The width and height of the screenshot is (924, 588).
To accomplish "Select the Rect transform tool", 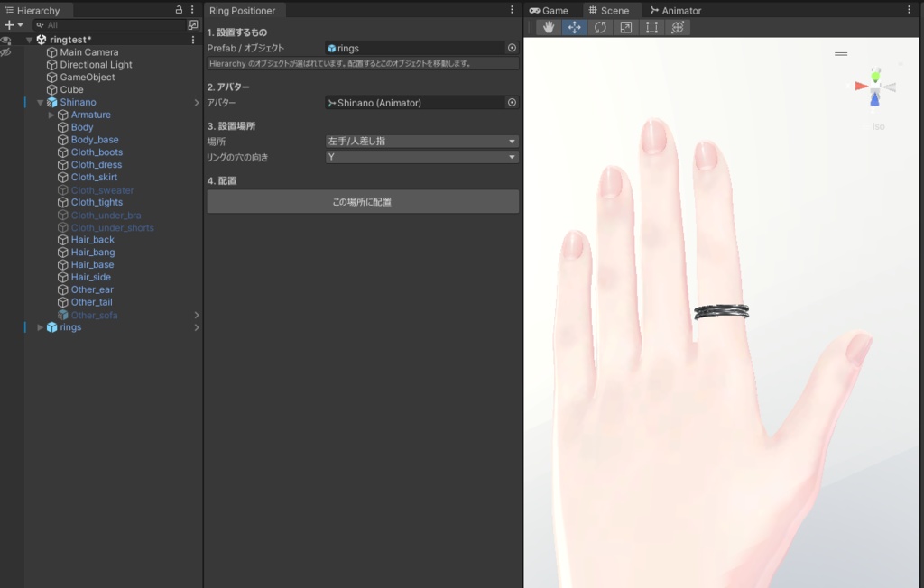I will (x=651, y=27).
